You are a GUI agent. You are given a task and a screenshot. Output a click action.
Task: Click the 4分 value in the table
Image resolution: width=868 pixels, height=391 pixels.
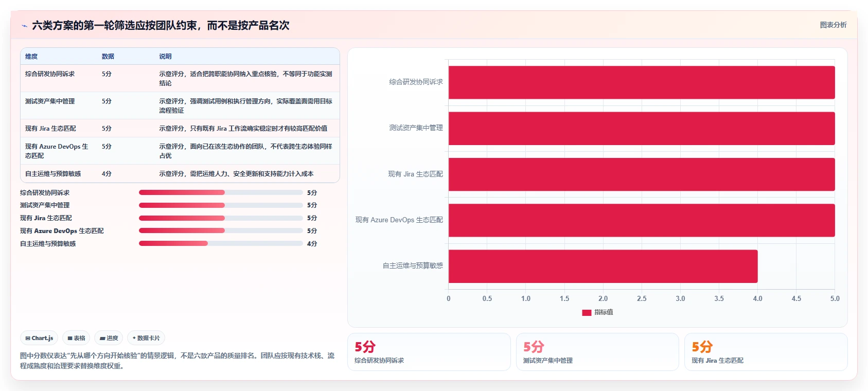(107, 174)
